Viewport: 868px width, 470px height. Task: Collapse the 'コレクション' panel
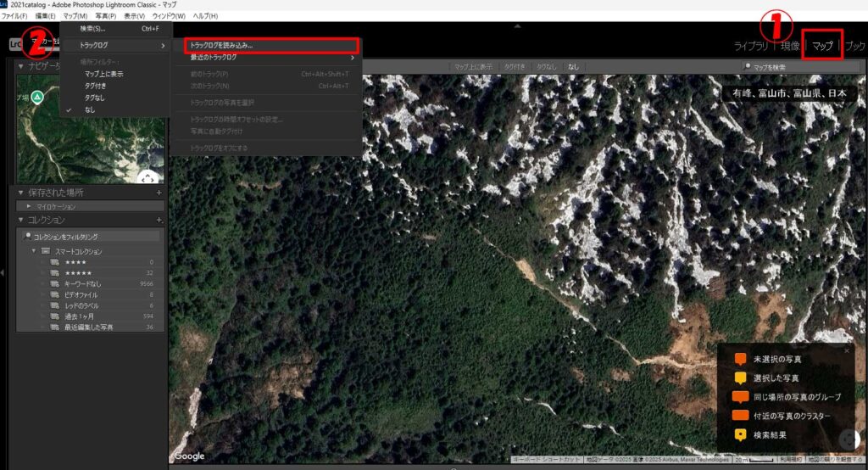tap(21, 220)
